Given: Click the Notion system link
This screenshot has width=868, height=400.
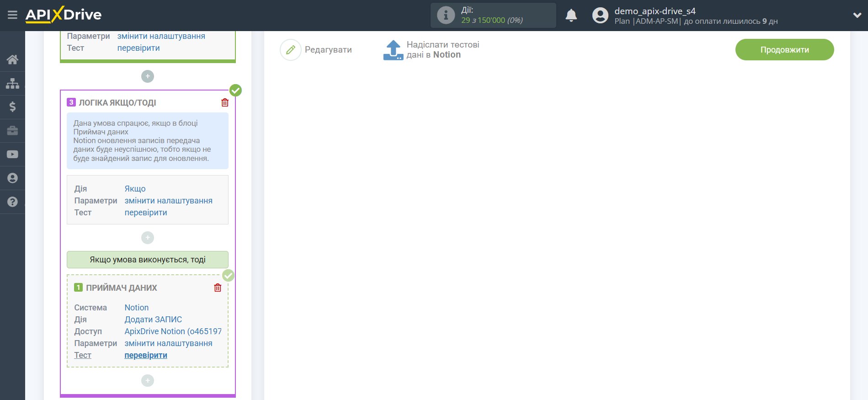Looking at the screenshot, I should [137, 308].
